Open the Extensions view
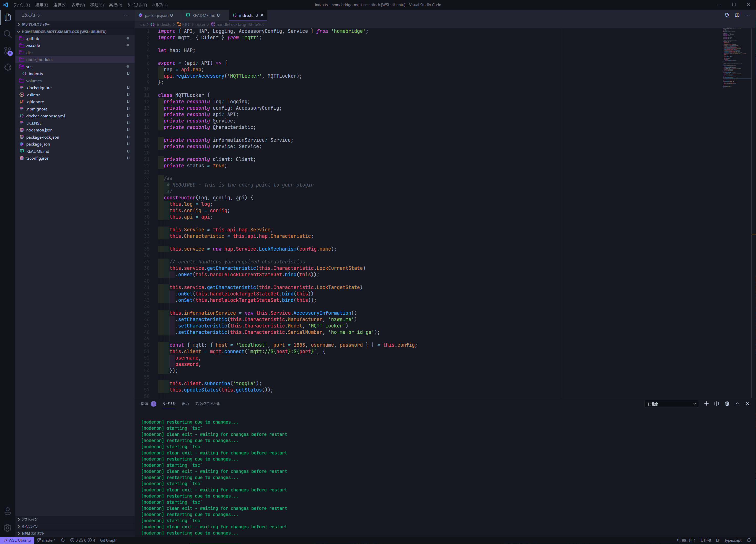 pos(8,68)
